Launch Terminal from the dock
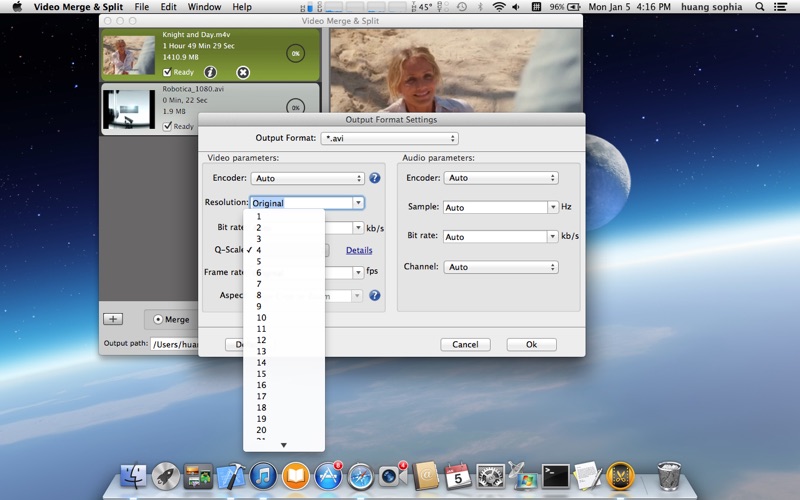The image size is (800, 500). 556,476
